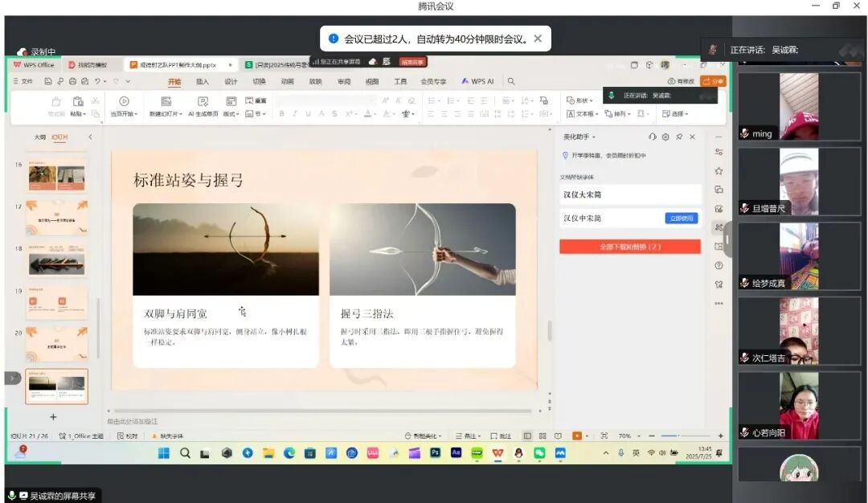Open the 文本框 text box dropdown
Viewport: 868px width, 503px height.
[x=583, y=113]
